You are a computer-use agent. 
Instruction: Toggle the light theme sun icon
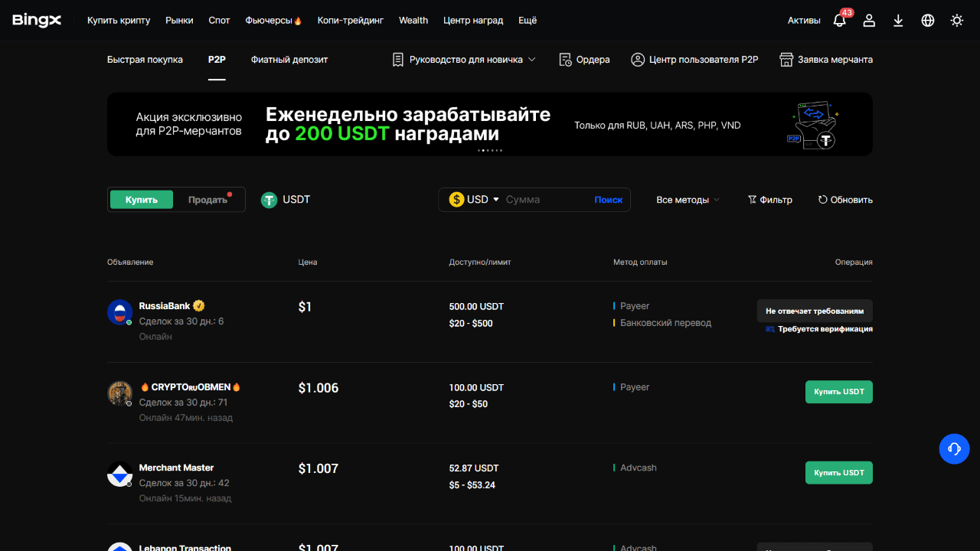click(x=957, y=21)
